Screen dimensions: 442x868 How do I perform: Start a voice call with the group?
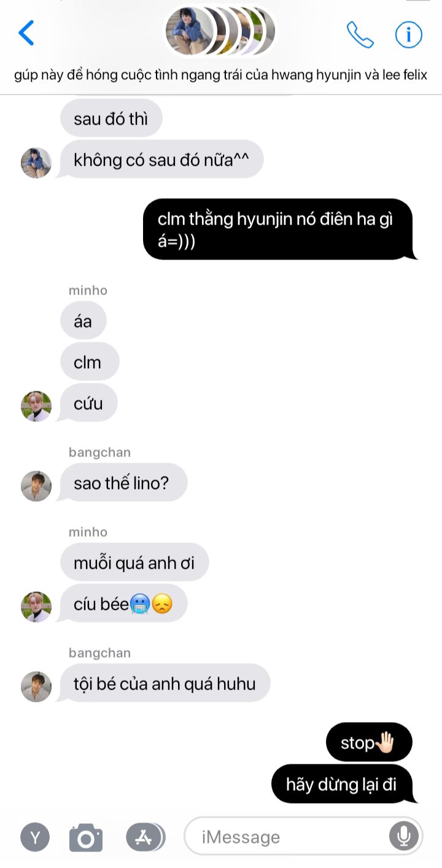(360, 34)
